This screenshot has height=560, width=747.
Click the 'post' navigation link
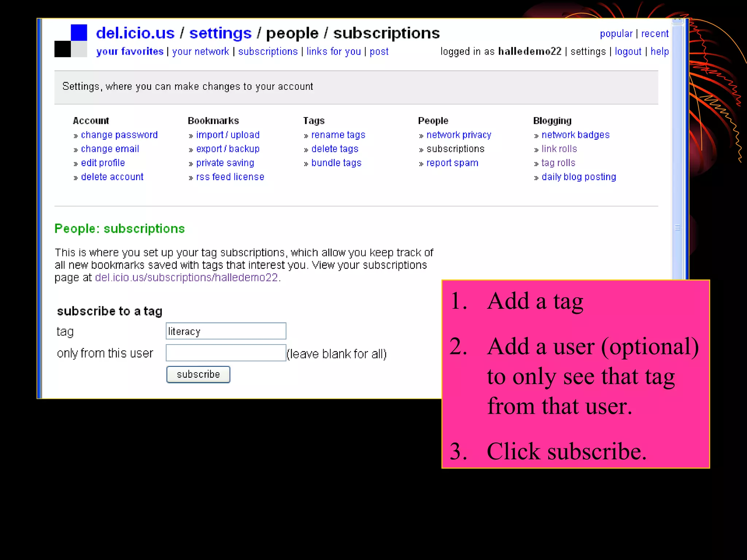click(379, 51)
